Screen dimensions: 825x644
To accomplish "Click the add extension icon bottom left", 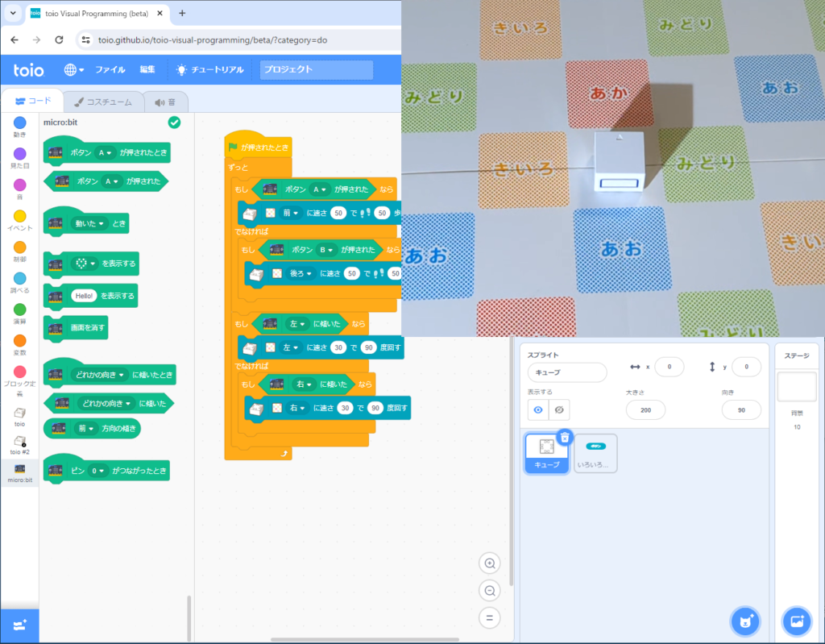I will click(19, 625).
